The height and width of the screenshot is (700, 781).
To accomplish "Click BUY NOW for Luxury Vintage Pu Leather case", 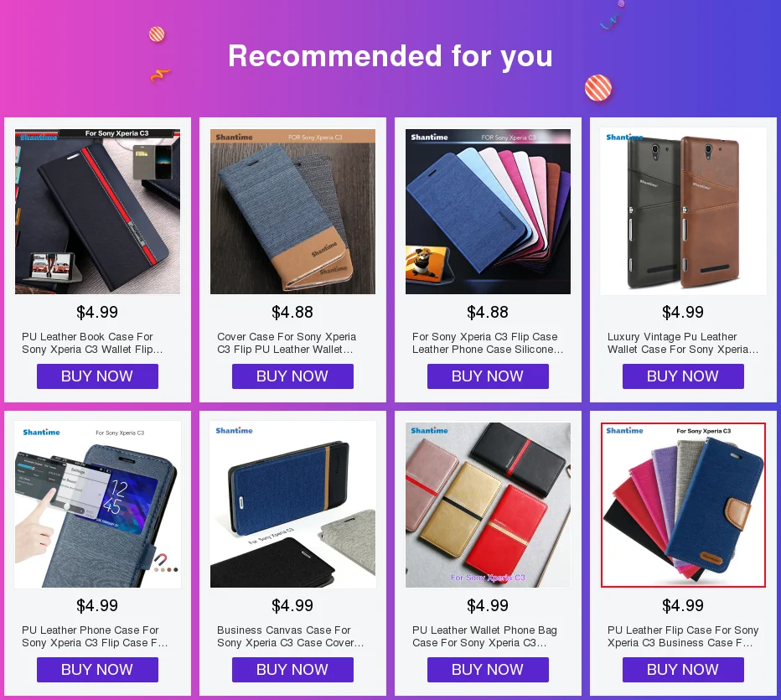I will coord(683,376).
